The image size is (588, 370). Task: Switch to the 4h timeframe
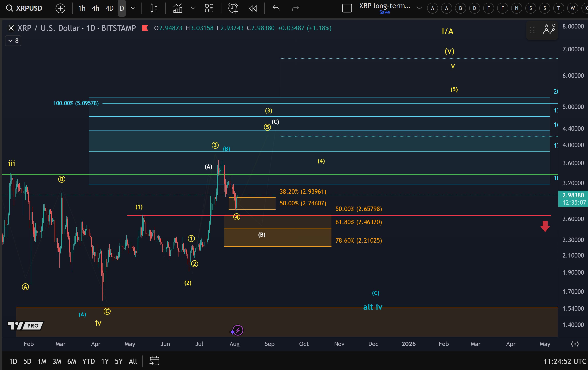tap(95, 8)
